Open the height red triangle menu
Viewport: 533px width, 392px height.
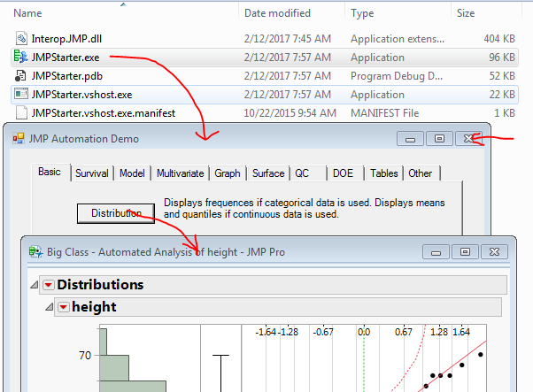point(64,307)
